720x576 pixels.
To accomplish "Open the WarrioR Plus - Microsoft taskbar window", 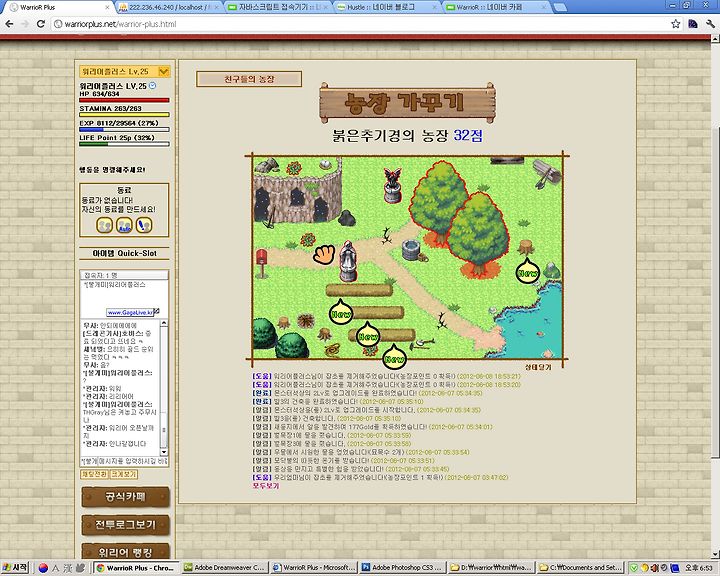I will (313, 568).
